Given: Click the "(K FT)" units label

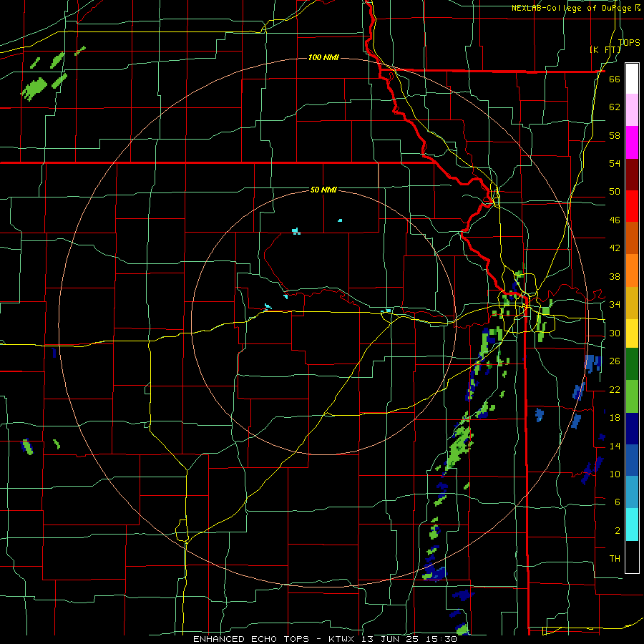Looking at the screenshot, I should 605,50.
